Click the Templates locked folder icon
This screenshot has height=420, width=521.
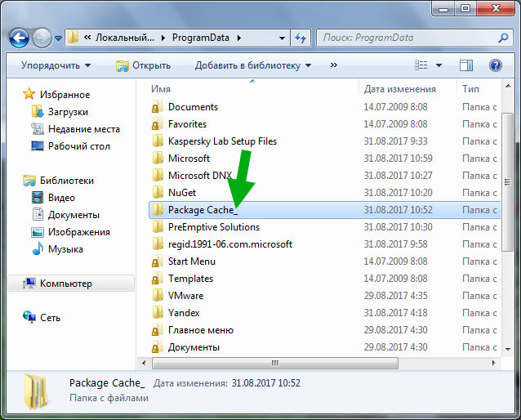158,279
